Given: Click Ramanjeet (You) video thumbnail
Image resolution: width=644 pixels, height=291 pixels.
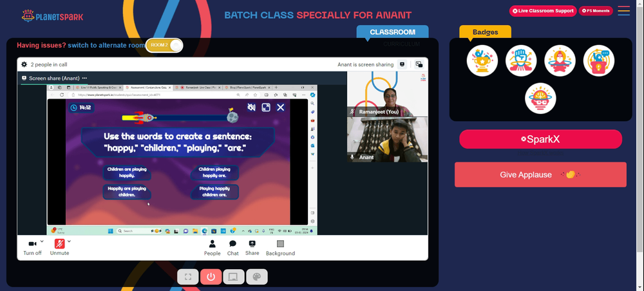Looking at the screenshot, I should pos(387,94).
